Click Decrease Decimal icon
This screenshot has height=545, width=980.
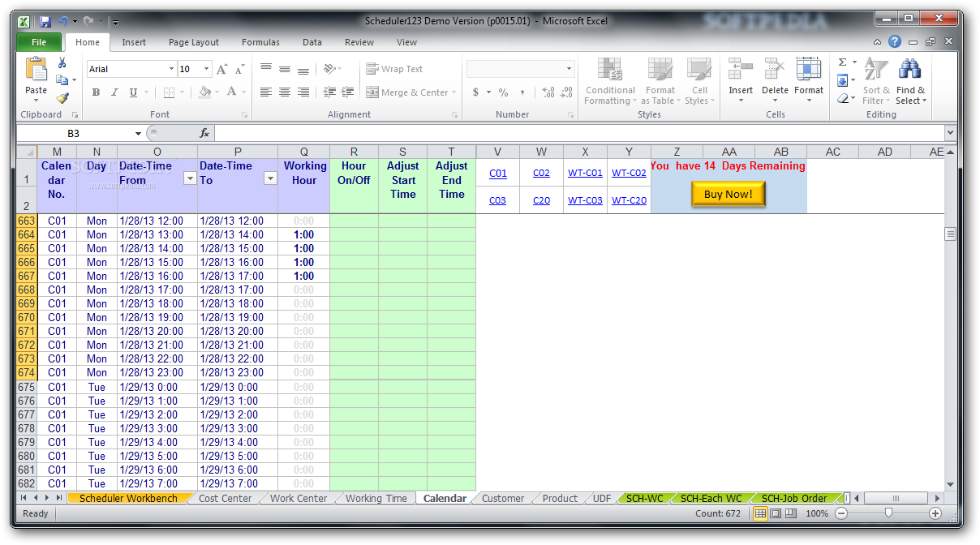pyautogui.click(x=566, y=92)
